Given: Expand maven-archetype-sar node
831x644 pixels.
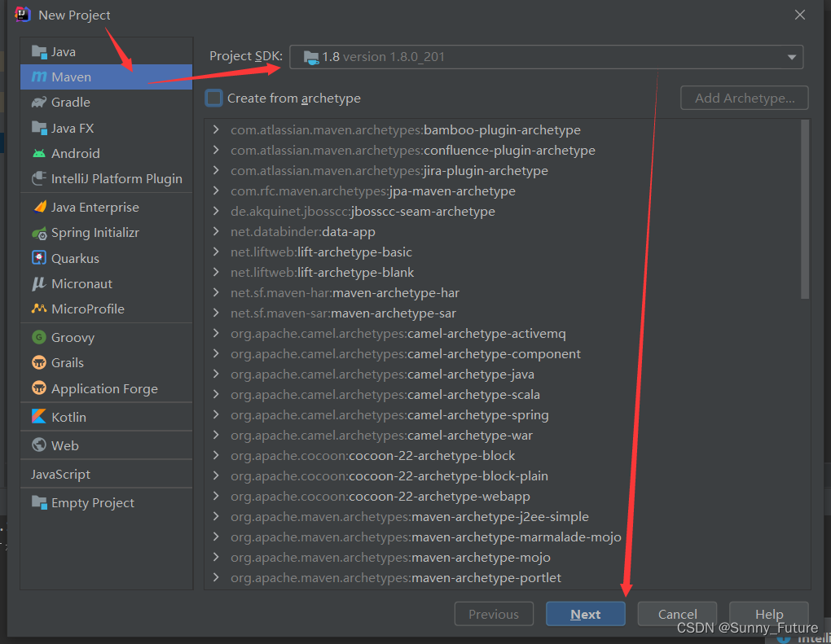Looking at the screenshot, I should pos(216,313).
